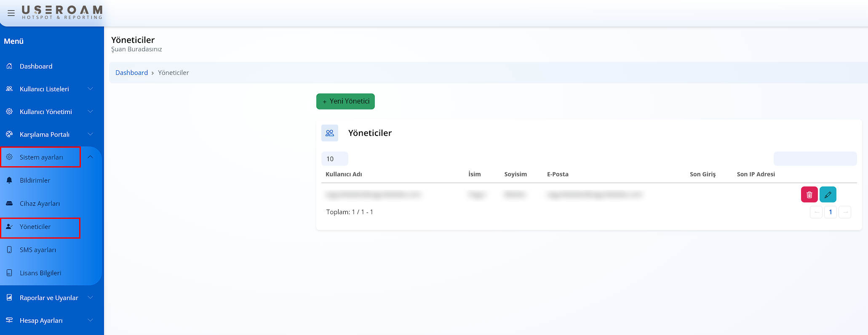Click the Yeni Yönetici button
This screenshot has height=335, width=868.
click(345, 101)
